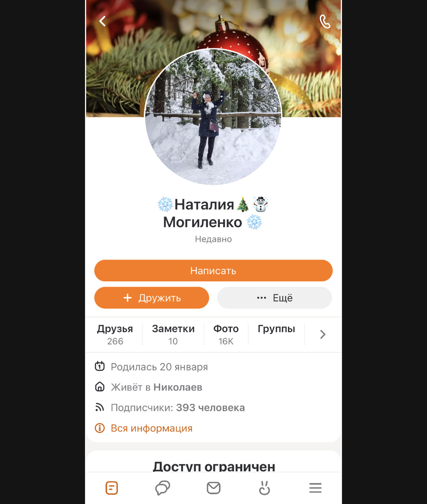Open the guests icon in bottom bar
Screen dimensions: 427x504
click(x=264, y=488)
